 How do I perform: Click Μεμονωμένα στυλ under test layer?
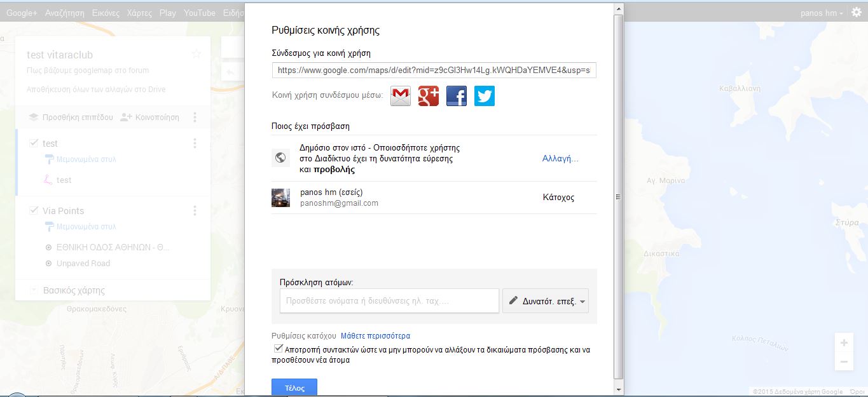pyautogui.click(x=86, y=159)
